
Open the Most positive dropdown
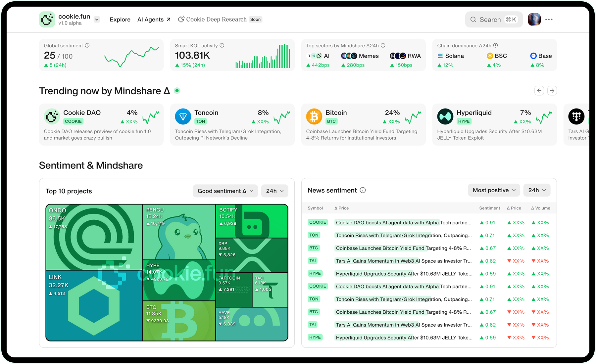[x=494, y=190]
